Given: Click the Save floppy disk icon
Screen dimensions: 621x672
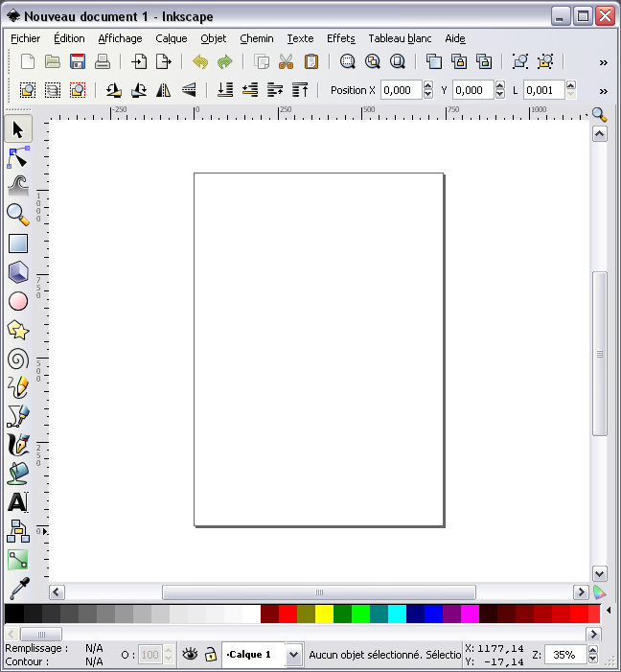Looking at the screenshot, I should coord(77,61).
